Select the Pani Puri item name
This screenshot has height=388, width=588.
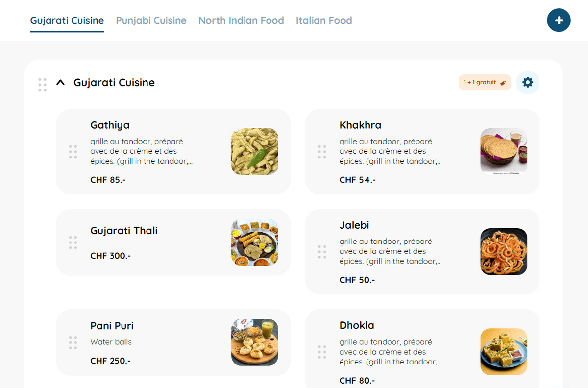[112, 326]
